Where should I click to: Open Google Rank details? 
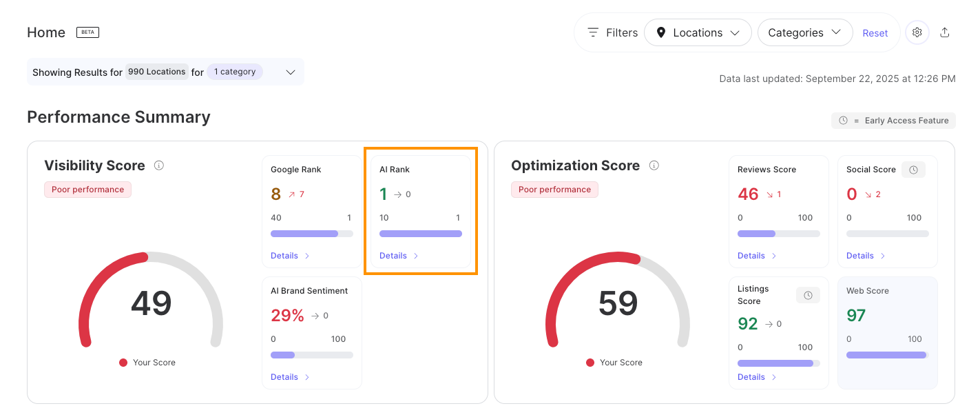tap(290, 256)
